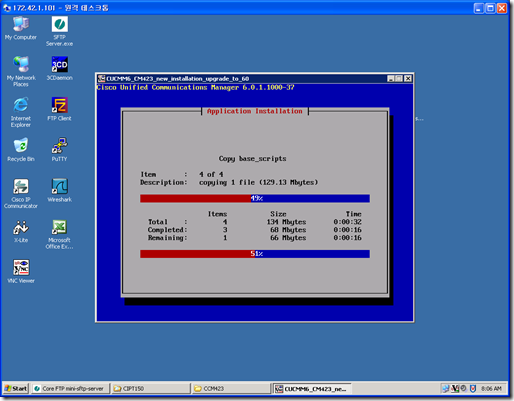
Task: Close the remote desktop session window
Action: click(x=502, y=8)
